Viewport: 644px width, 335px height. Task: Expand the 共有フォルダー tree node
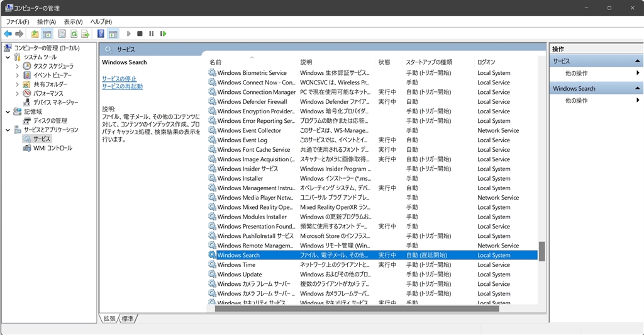pos(17,84)
